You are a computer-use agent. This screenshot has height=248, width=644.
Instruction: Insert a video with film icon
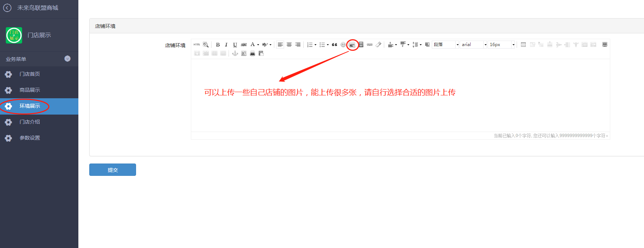[x=361, y=45]
